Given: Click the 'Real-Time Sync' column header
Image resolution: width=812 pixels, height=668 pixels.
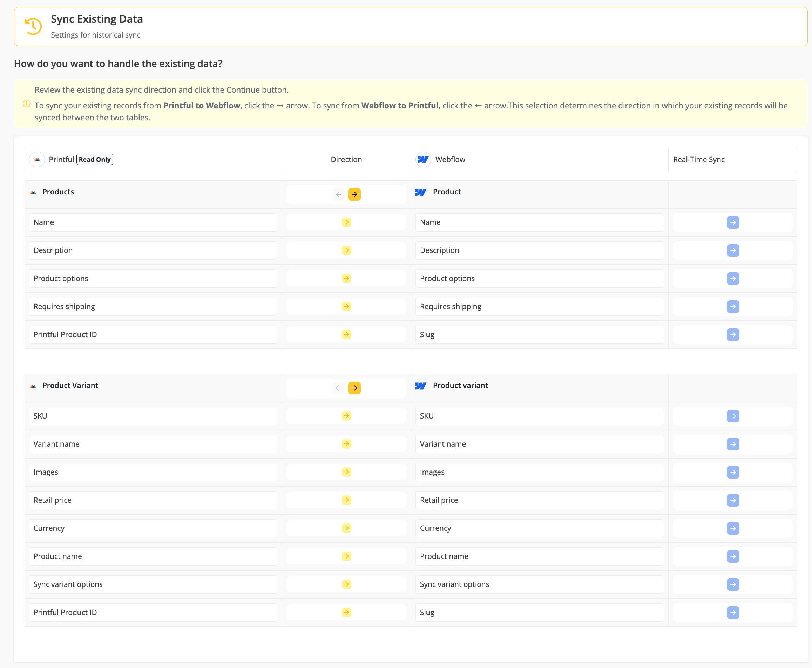Looking at the screenshot, I should pyautogui.click(x=699, y=159).
